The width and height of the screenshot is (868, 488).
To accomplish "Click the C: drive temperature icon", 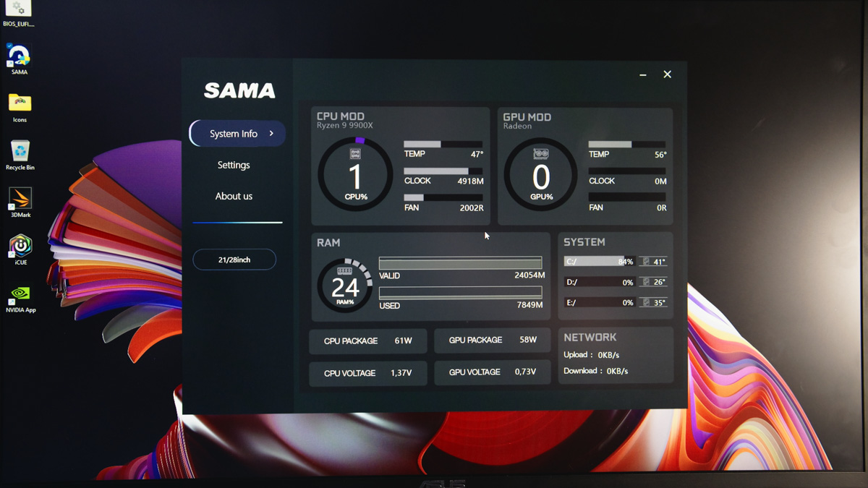I will pyautogui.click(x=646, y=262).
